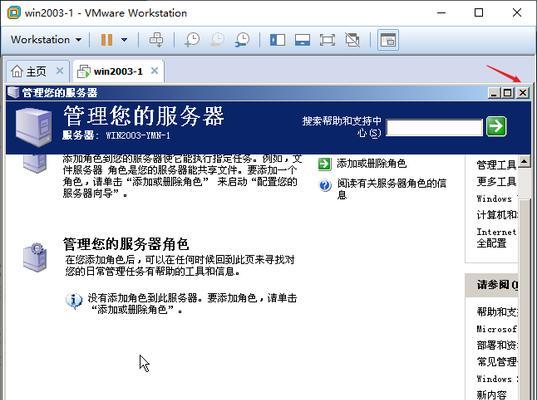Click the 添加或删除角色 link
This screenshot has width=537, height=400.
(x=372, y=163)
